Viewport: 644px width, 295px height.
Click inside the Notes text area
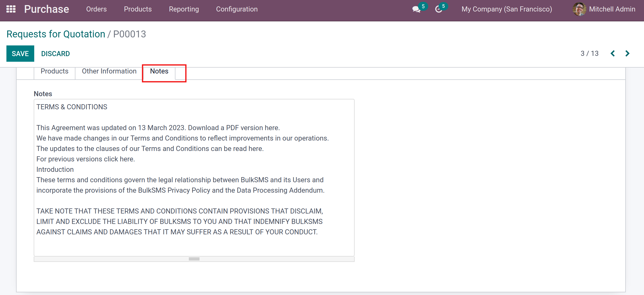point(194,176)
